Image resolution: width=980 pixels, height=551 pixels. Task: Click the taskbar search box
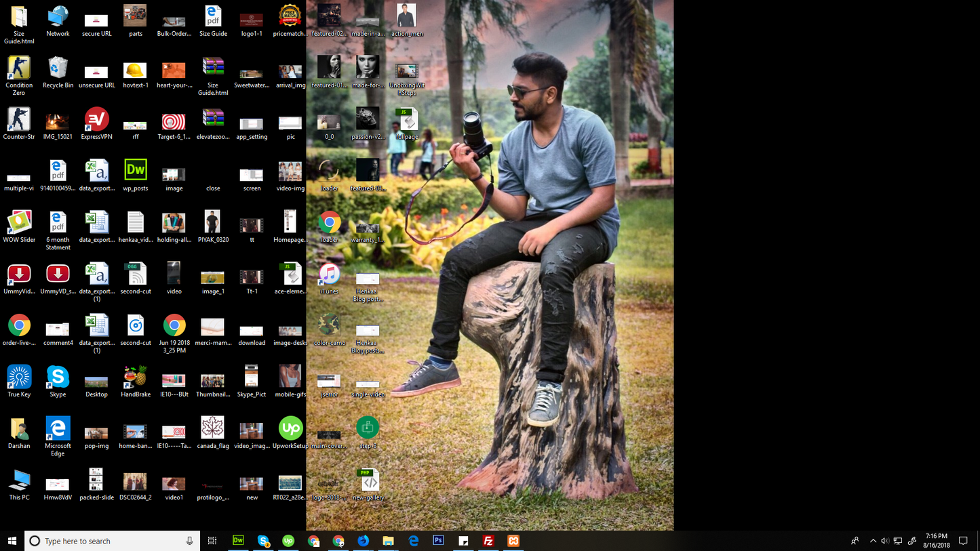[113, 541]
